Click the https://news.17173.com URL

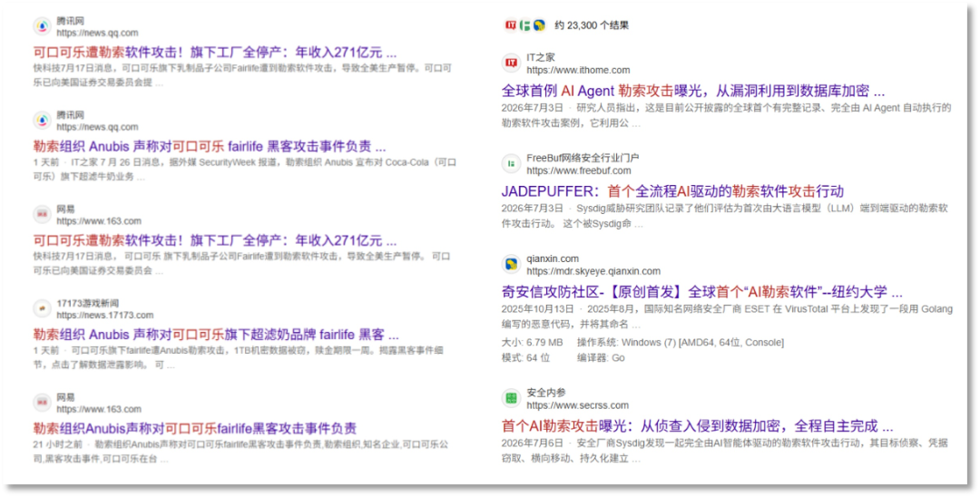(105, 316)
